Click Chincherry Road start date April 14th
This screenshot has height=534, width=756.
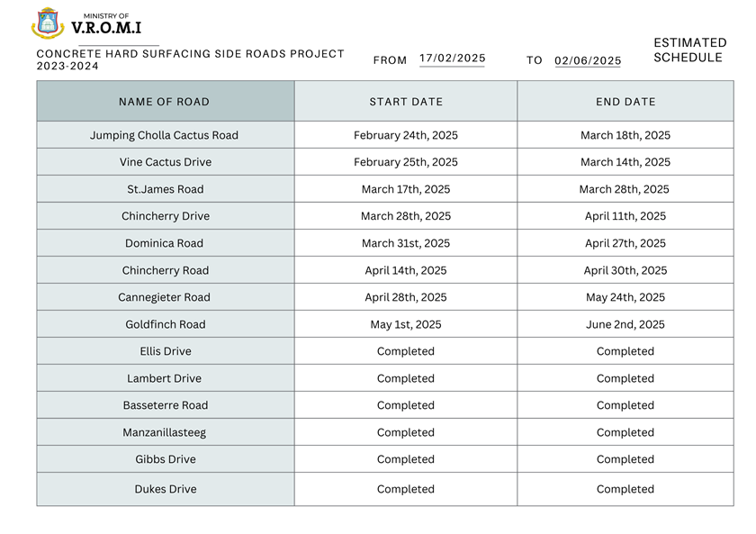(x=406, y=270)
